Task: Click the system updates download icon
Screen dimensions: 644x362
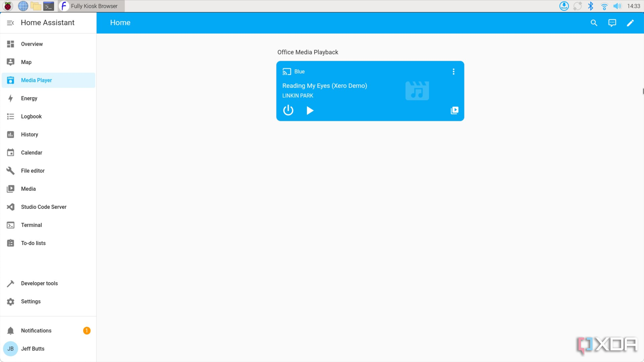Action: click(x=564, y=6)
